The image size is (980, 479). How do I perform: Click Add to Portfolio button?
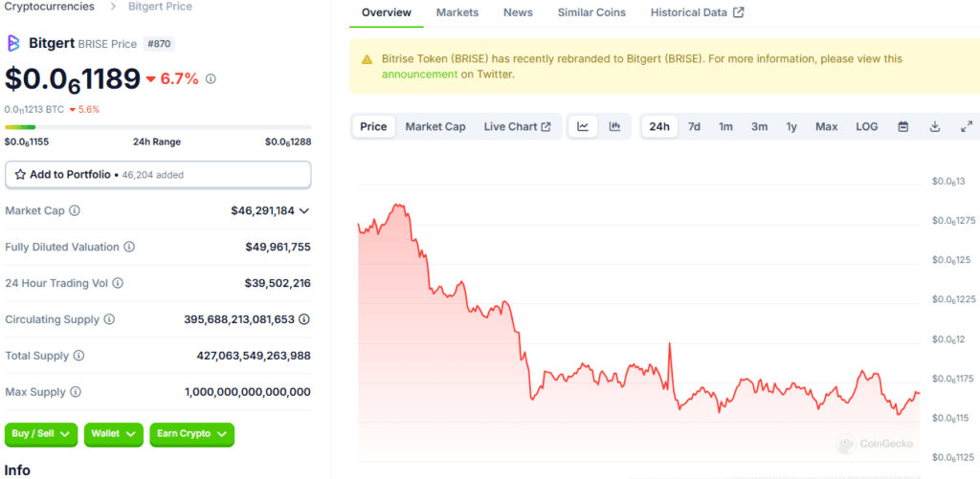tap(158, 175)
